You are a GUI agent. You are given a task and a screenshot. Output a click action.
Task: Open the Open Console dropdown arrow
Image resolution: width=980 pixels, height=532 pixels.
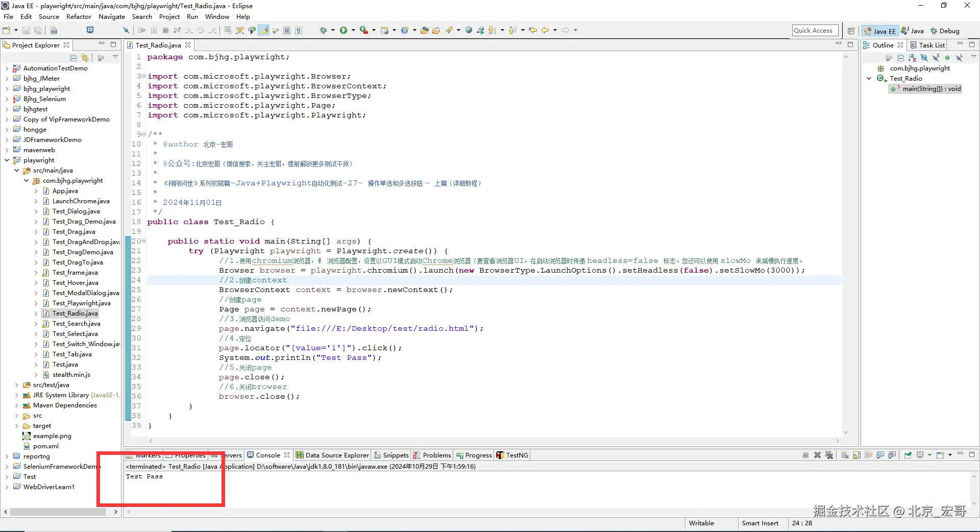coord(950,455)
